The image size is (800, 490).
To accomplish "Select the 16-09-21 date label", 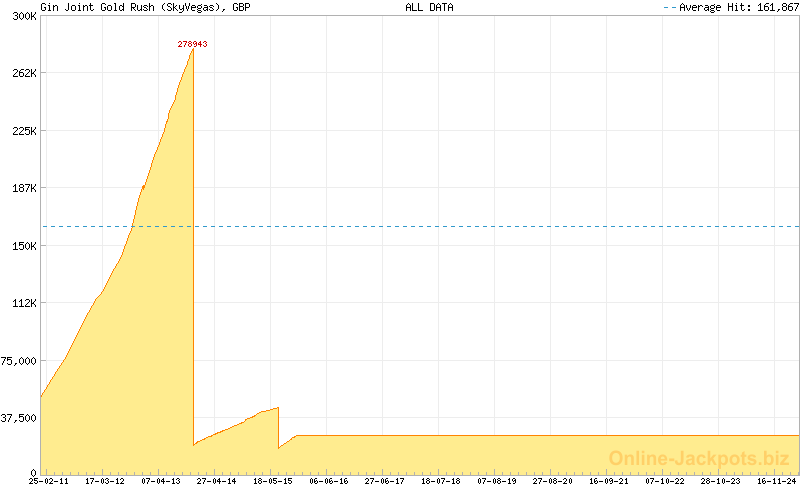I will pyautogui.click(x=608, y=481).
